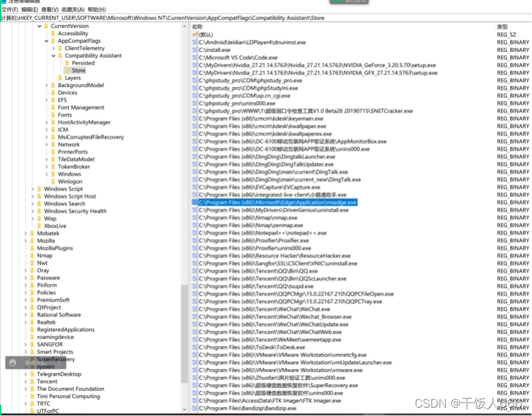This screenshot has width=532, height=416.
Task: Select the Devices folder icon
Action: coord(53,93)
